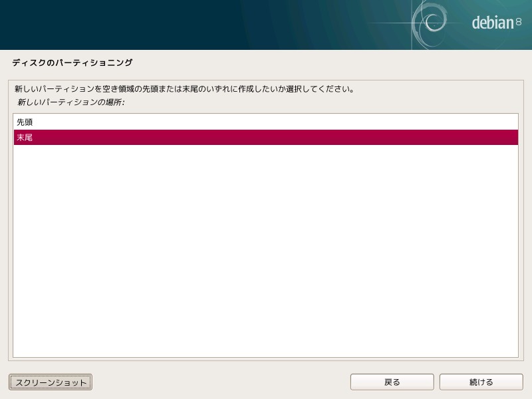
Task: Select the highlighted 末尾 option
Action: pyautogui.click(x=265, y=138)
